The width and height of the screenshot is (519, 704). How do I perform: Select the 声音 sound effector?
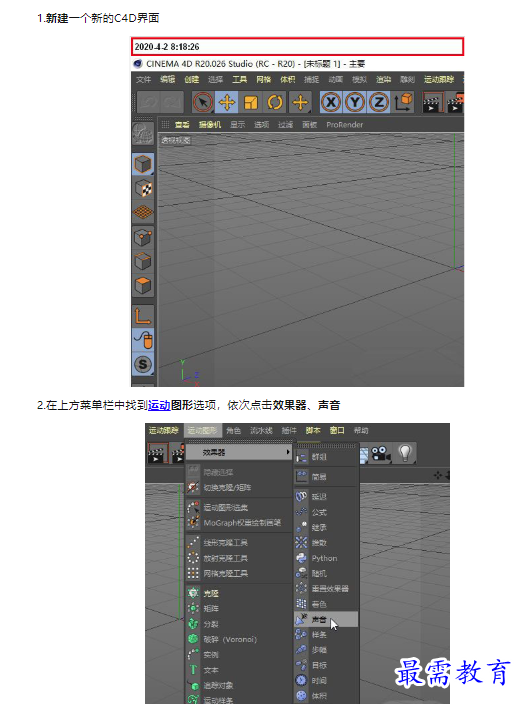pos(326,620)
